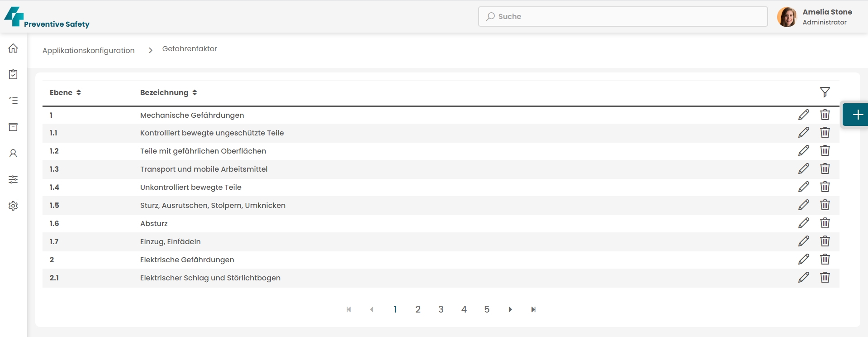Click the plus add button
868x337 pixels.
tap(857, 115)
